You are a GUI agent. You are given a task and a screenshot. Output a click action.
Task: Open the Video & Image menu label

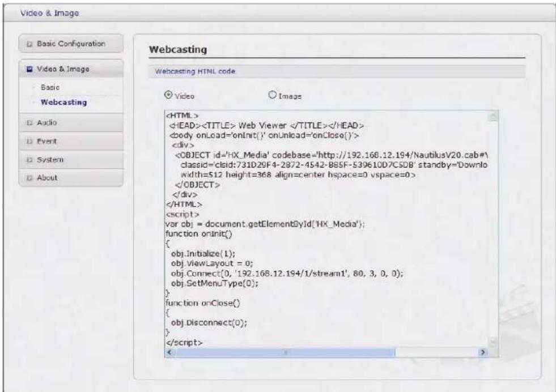(x=63, y=69)
